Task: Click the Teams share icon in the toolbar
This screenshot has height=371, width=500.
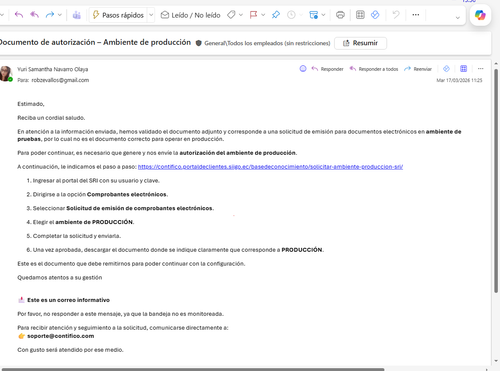Action: coord(77,15)
